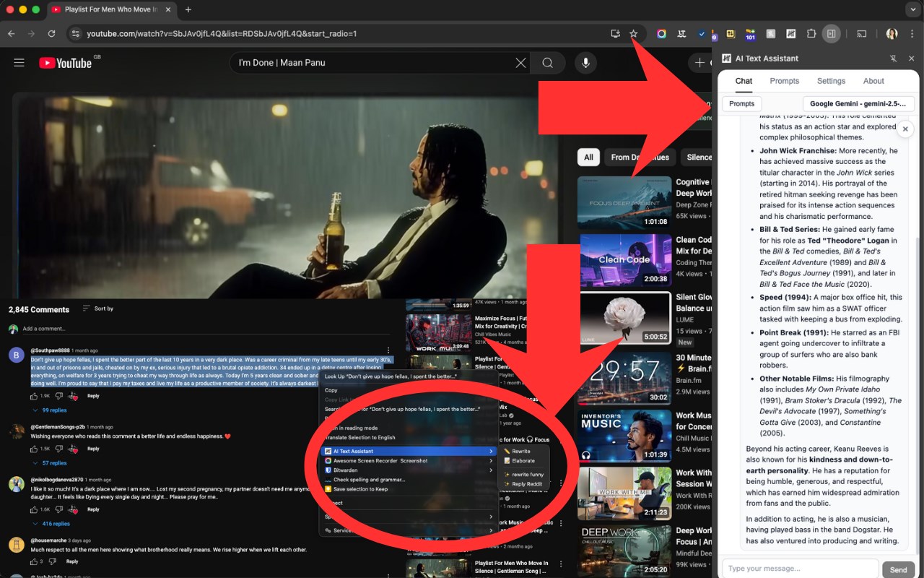Open the Google Gemini model dropdown
Screen dimensions: 924x578
click(x=858, y=103)
